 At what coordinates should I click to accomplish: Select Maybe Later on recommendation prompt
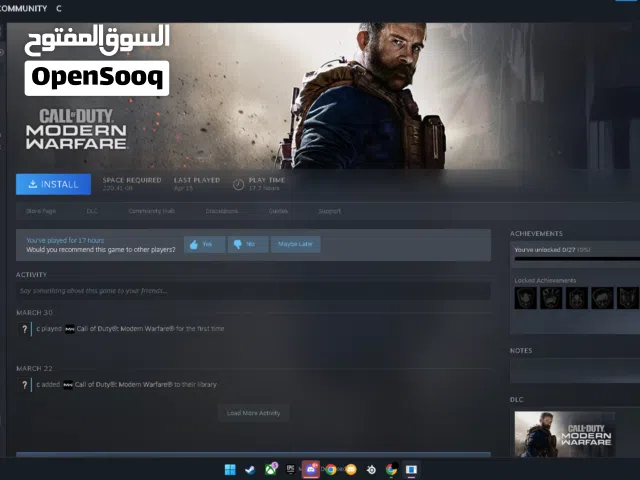296,244
